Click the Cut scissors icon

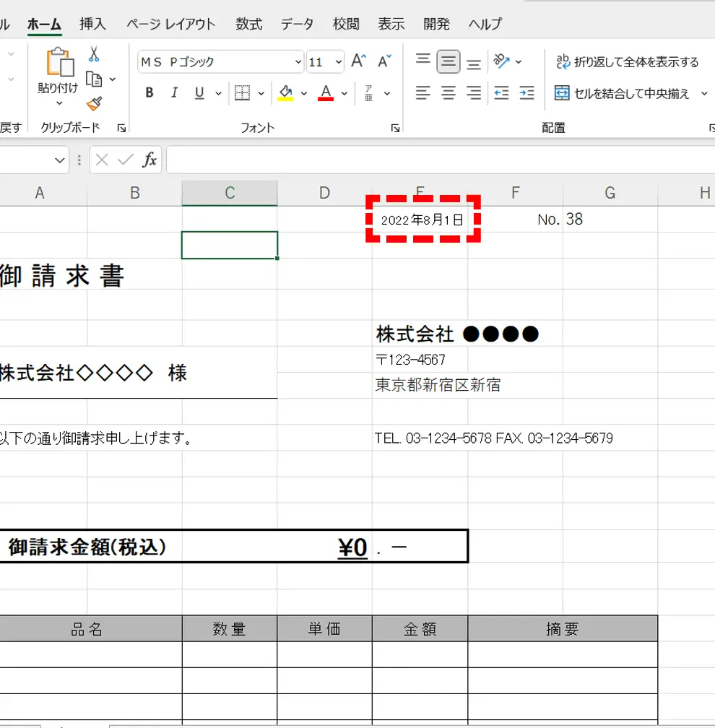click(x=94, y=54)
